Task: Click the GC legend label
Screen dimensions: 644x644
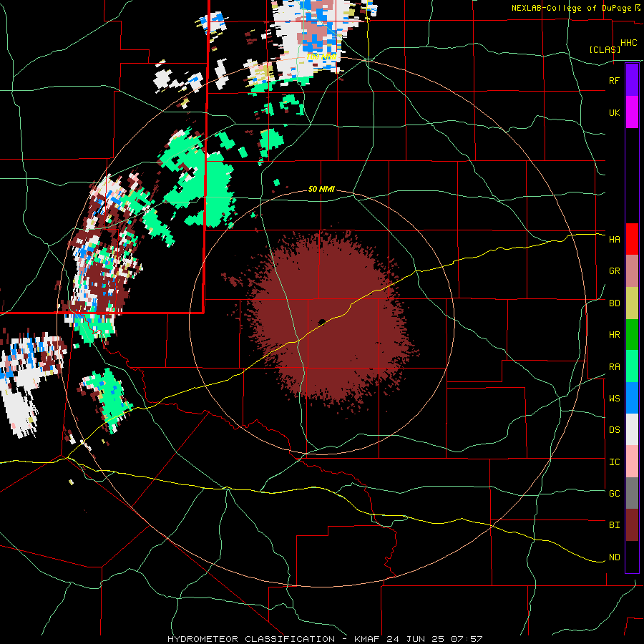Action: (614, 493)
